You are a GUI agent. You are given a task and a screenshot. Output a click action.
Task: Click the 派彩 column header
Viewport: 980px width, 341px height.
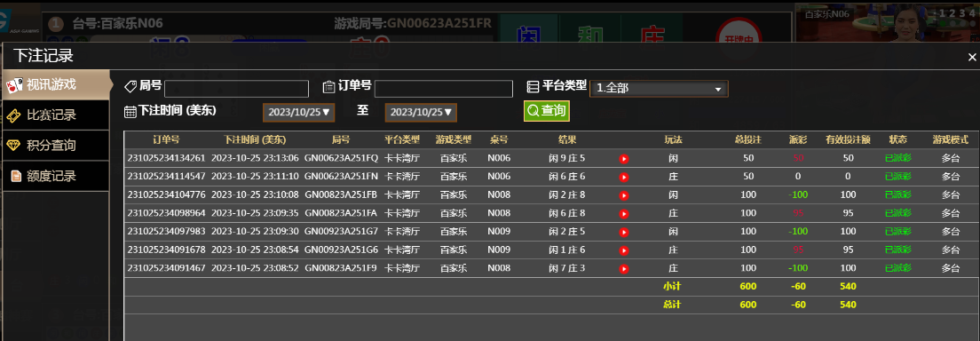[798, 139]
